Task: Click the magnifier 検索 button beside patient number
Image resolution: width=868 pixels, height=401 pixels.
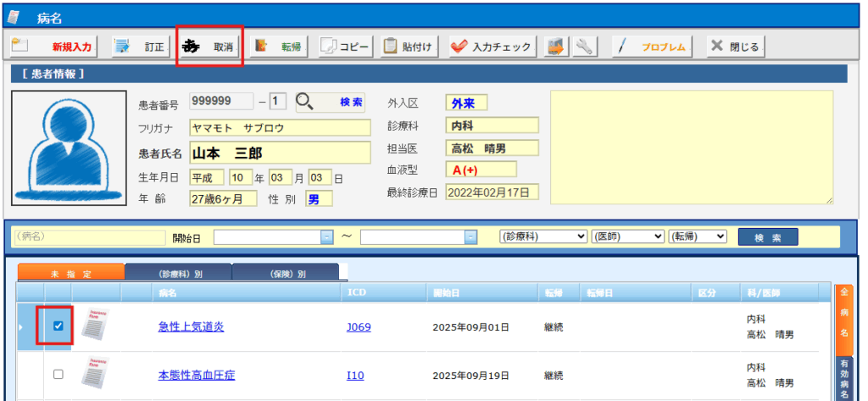Action: (x=331, y=102)
